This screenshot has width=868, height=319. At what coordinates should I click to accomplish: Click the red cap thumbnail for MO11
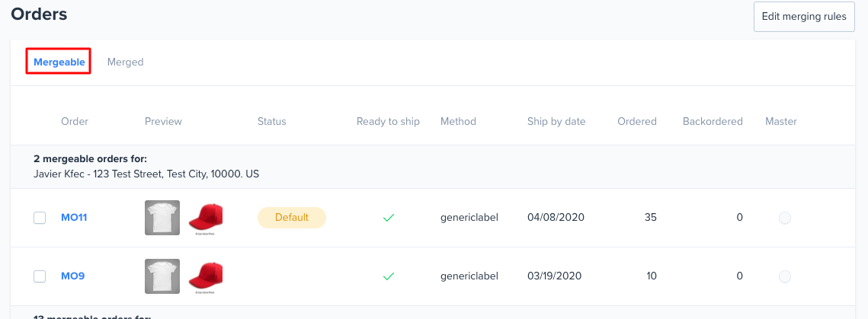[x=205, y=219]
